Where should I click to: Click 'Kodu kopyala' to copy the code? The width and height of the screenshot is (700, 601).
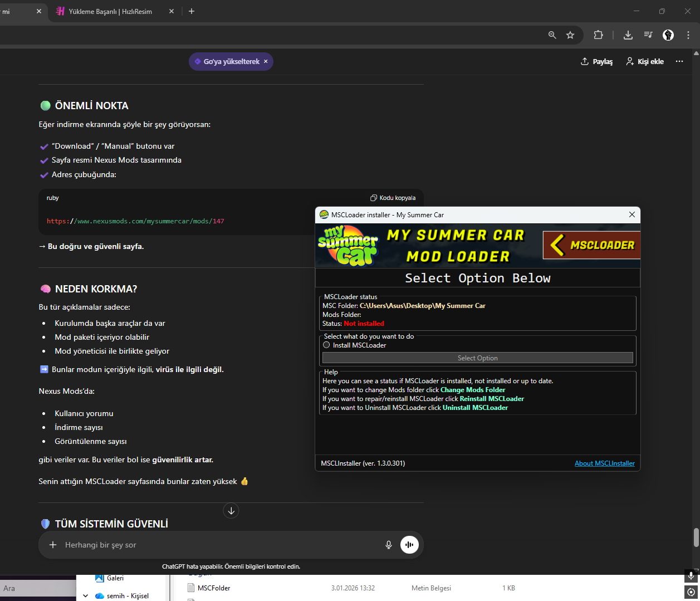(393, 198)
